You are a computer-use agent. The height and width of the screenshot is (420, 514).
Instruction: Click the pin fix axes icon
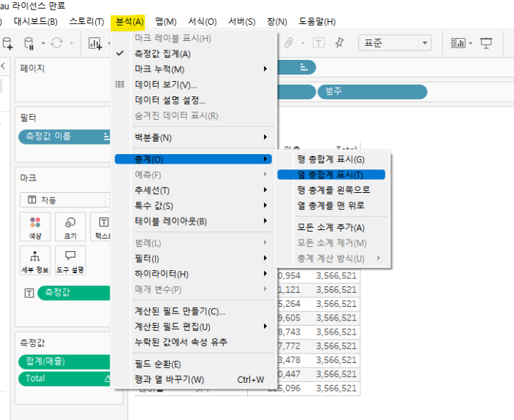339,43
